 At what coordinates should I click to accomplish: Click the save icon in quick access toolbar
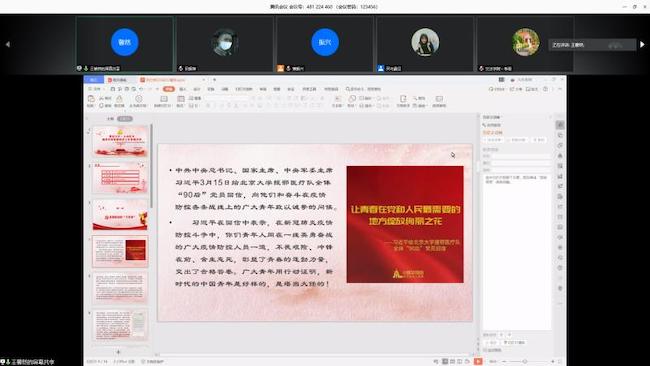click(x=112, y=89)
